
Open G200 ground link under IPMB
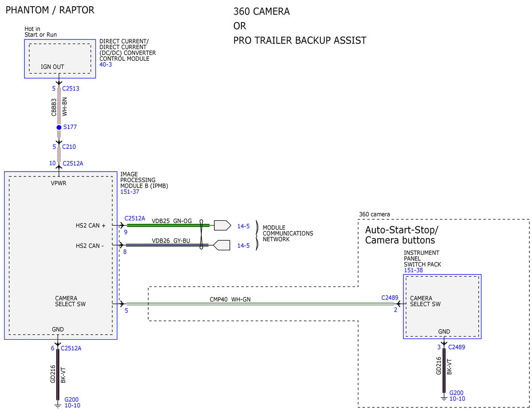pyautogui.click(x=71, y=399)
